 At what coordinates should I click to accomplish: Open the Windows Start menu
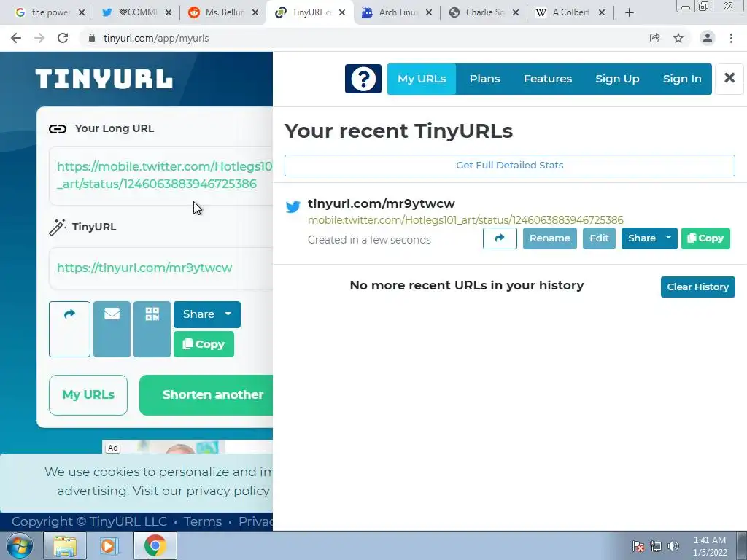click(x=20, y=545)
